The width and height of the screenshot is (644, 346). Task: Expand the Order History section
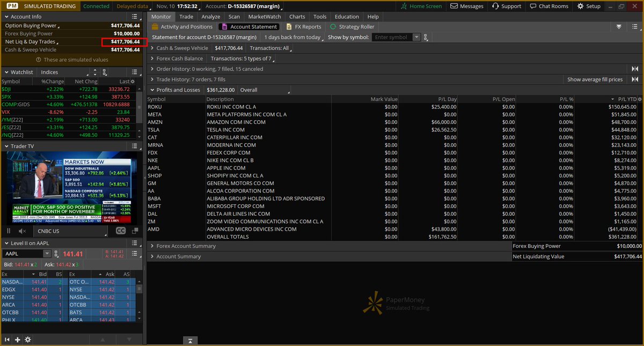[152, 69]
